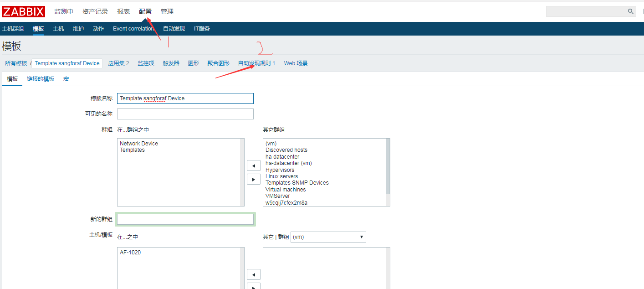Click the ZABBIX logo
This screenshot has height=289, width=644.
pos(23,11)
